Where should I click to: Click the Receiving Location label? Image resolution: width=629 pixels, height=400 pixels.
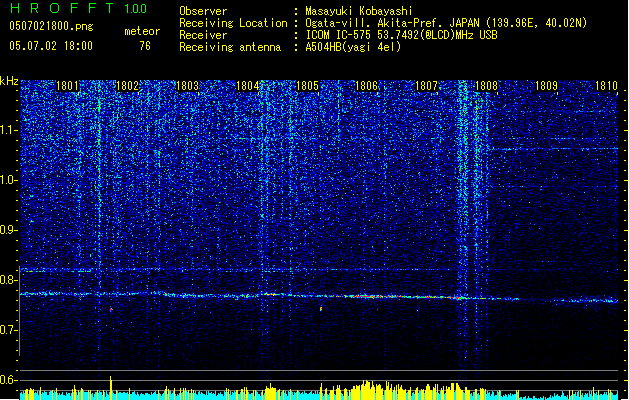coord(233,23)
